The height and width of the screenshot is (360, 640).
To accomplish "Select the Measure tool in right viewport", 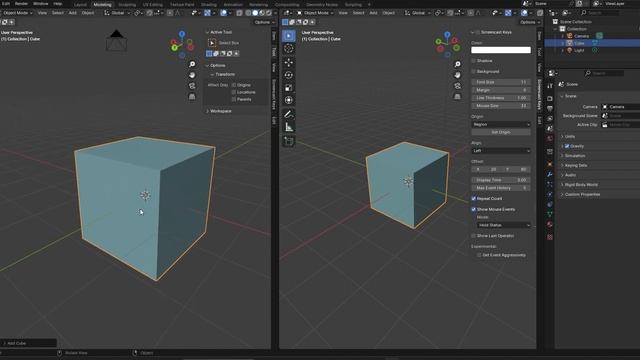I will tap(289, 127).
